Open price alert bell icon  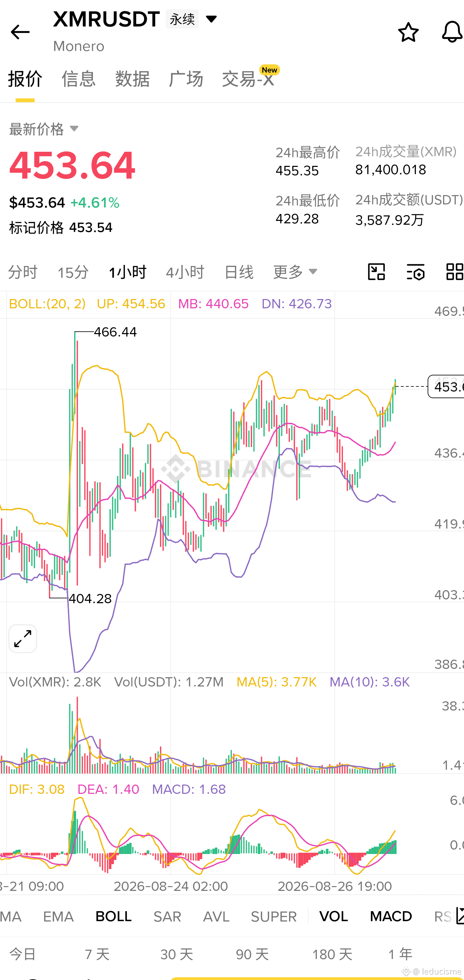[x=452, y=32]
